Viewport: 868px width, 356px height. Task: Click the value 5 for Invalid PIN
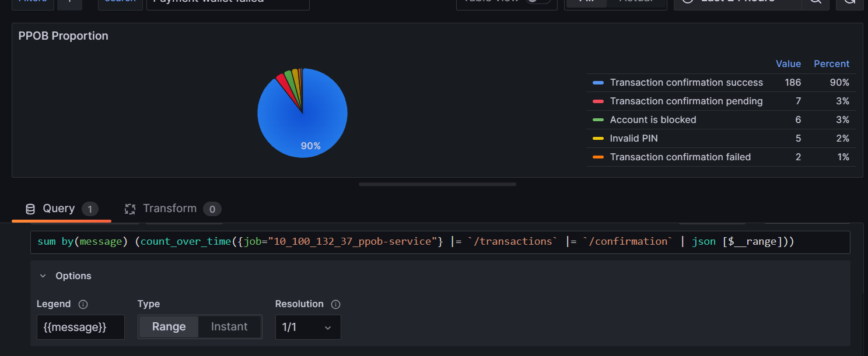[x=798, y=139]
